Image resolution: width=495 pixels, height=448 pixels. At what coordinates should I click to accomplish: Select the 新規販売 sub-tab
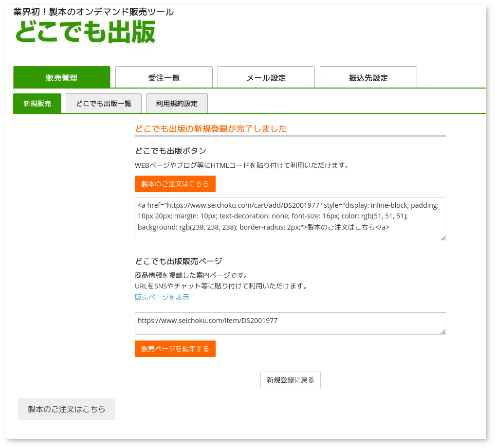click(37, 103)
